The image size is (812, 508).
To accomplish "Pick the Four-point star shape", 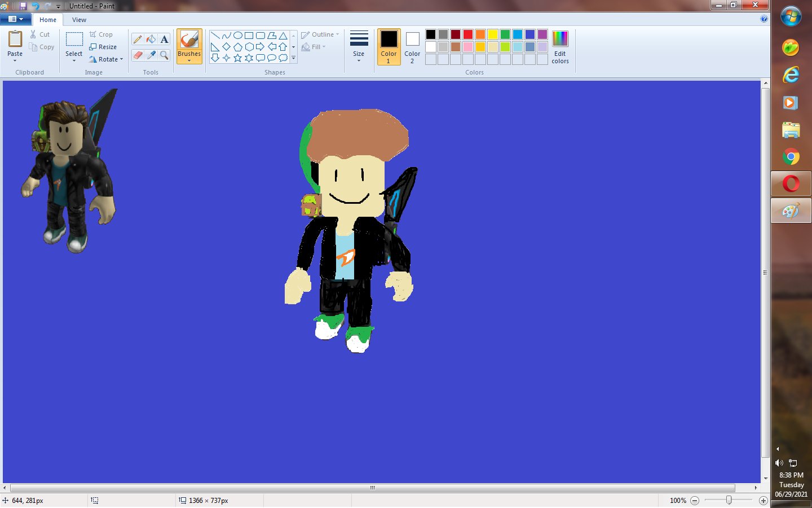I will 226,58.
